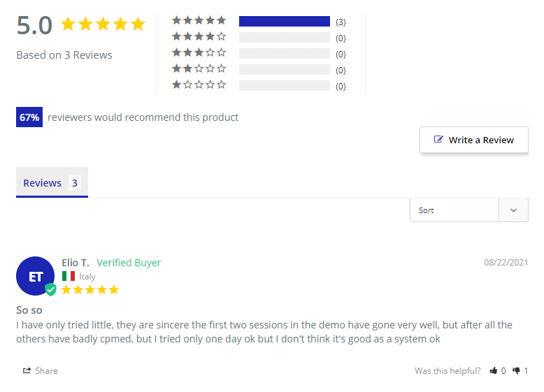Screen dimensions: 544x392
Task: Click the Italy flag icon
Action: point(69,276)
